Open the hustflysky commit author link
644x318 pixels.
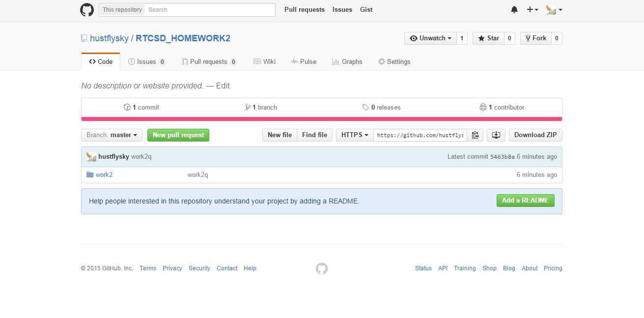tap(113, 157)
